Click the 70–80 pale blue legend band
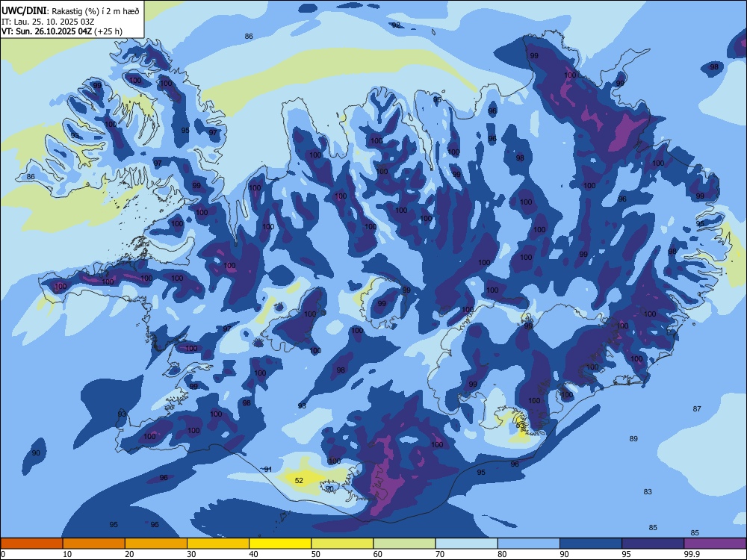This screenshot has width=747, height=560. pos(466,544)
